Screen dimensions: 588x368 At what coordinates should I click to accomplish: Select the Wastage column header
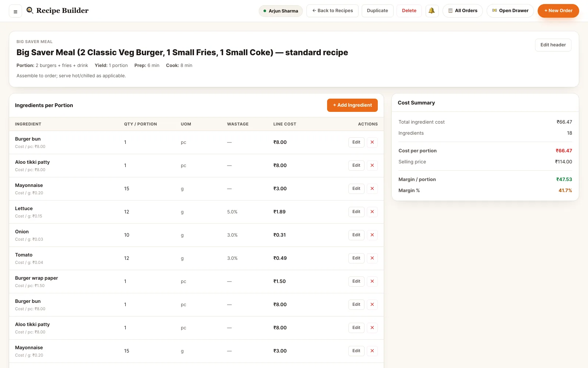click(x=238, y=124)
